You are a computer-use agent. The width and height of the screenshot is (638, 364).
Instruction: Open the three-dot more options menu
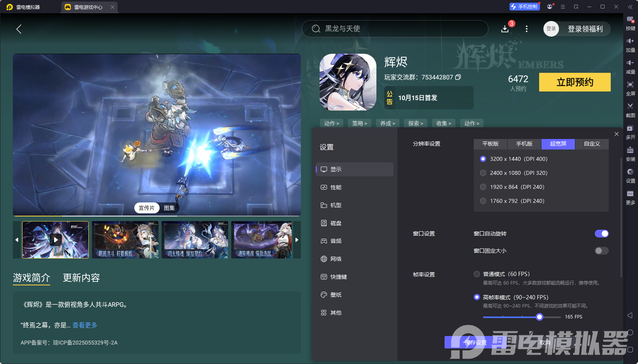click(527, 29)
